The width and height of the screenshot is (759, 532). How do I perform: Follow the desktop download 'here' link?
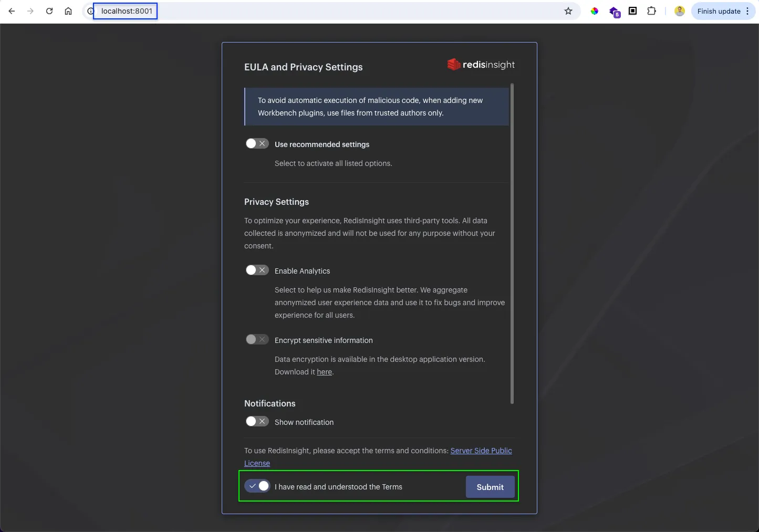point(324,372)
